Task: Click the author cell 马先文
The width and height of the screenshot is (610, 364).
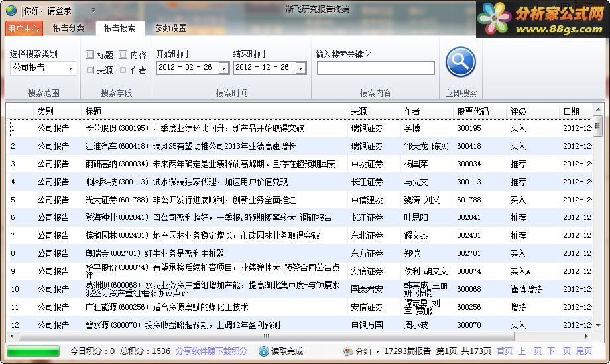Action: 416,182
